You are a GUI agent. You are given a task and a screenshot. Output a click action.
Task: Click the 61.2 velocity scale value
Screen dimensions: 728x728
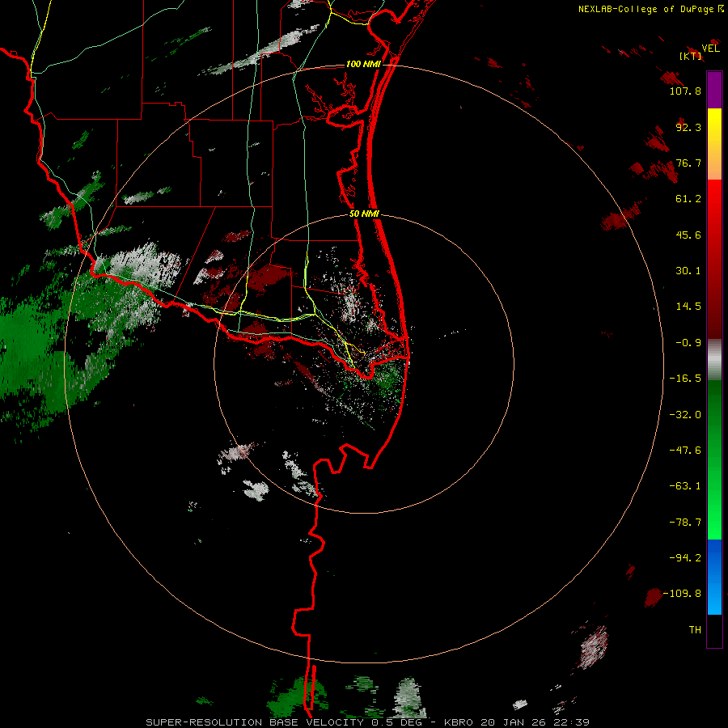(688, 199)
